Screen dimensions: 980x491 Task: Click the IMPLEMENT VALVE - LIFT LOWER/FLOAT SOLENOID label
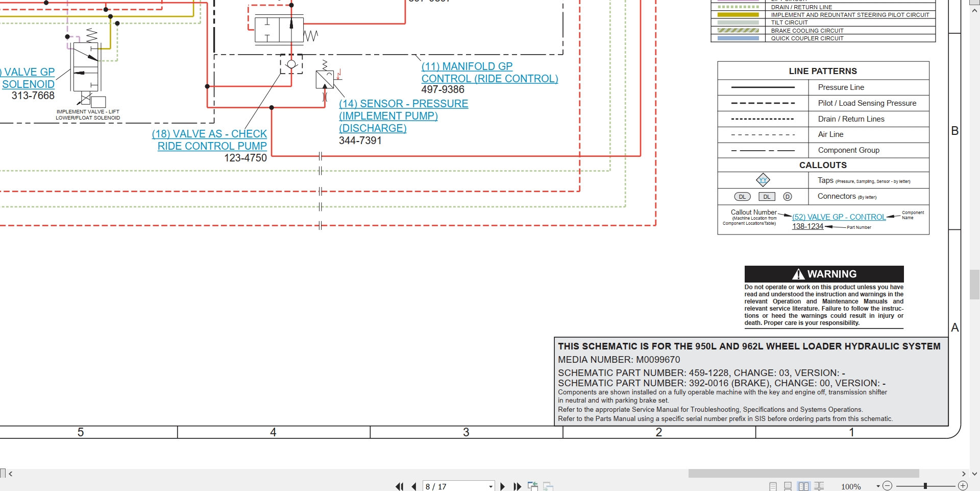coord(88,114)
